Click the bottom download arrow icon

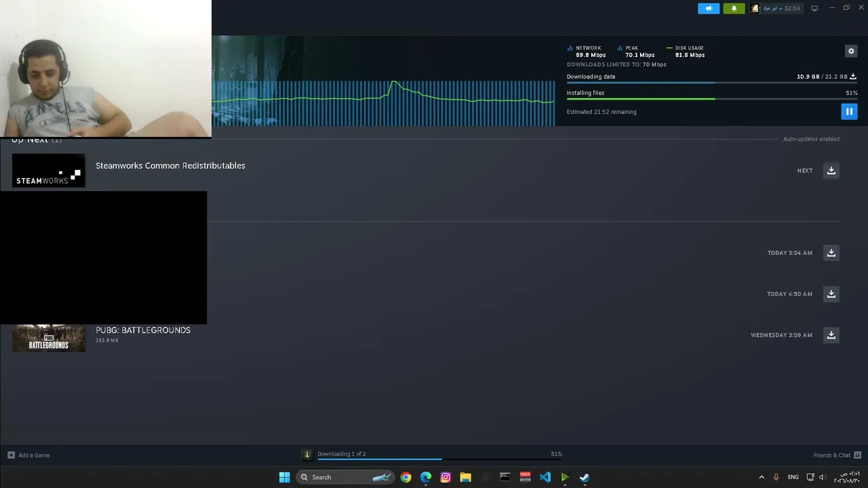pyautogui.click(x=307, y=455)
